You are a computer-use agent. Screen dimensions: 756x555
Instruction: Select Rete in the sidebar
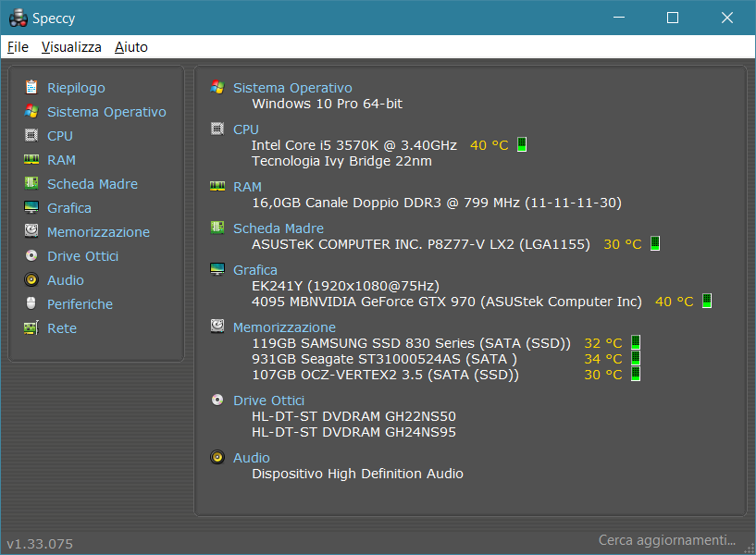(62, 328)
